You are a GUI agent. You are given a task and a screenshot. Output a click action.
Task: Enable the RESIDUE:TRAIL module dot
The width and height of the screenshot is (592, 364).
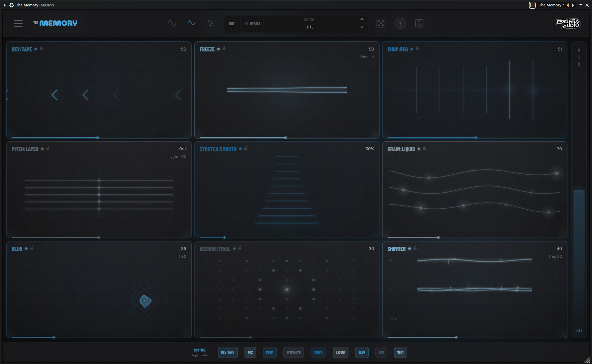(x=234, y=249)
